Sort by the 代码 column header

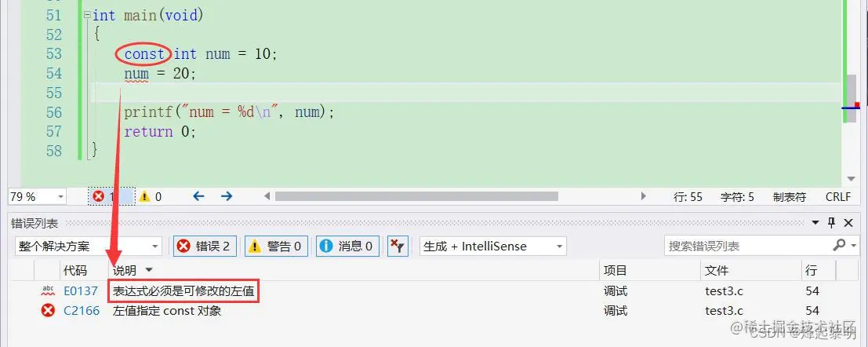75,271
